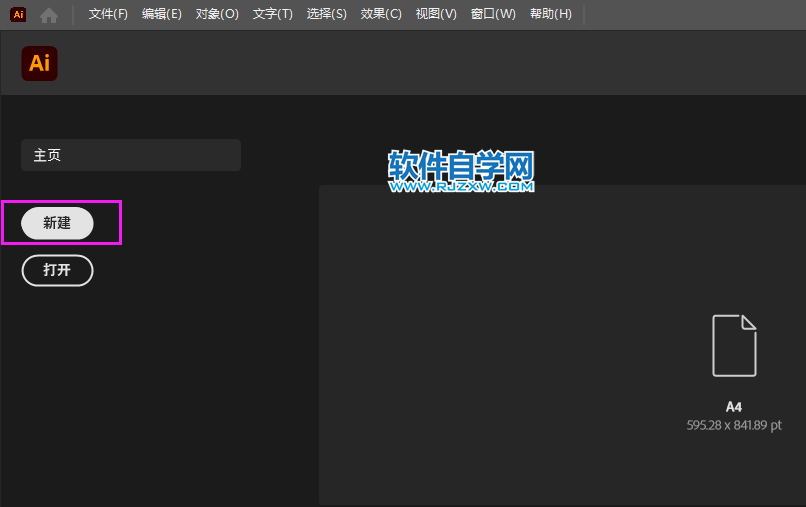
Task: Click the 595.28 x 841.89 pt size text
Action: point(734,425)
